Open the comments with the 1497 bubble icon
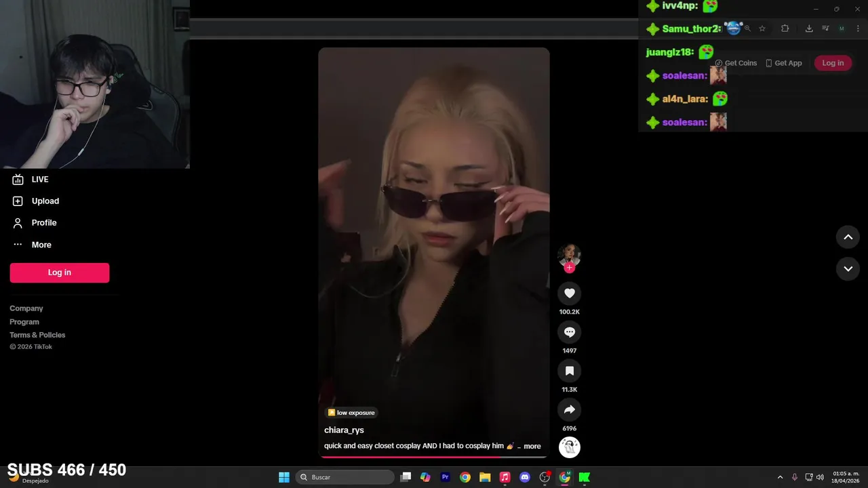The width and height of the screenshot is (868, 488). (570, 332)
